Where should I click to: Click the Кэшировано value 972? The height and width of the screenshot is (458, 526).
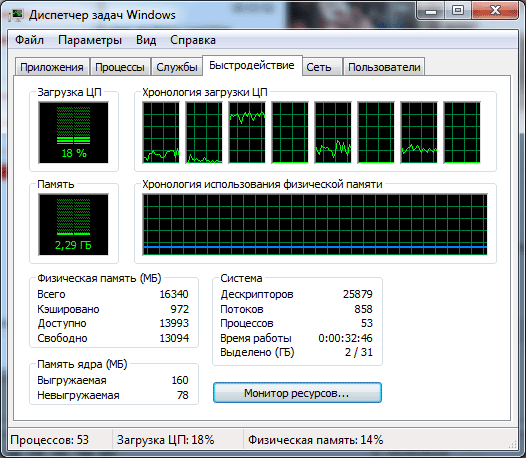point(179,309)
